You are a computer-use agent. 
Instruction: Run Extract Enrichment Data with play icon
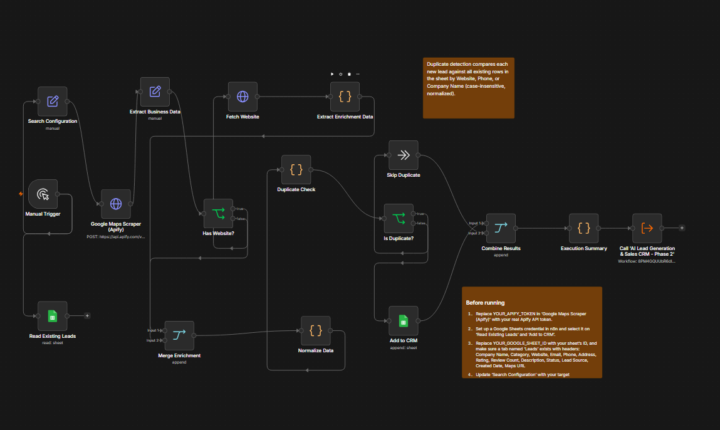point(332,74)
